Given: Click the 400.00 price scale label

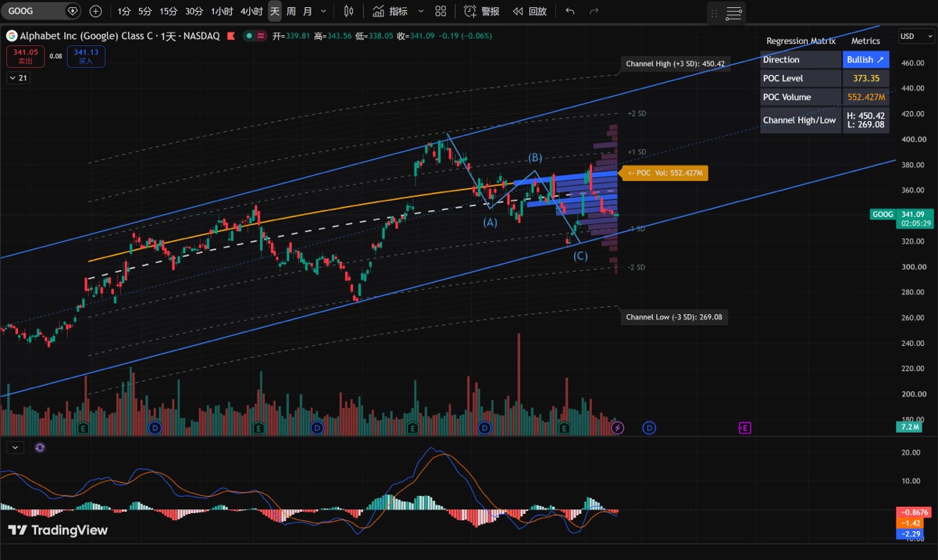Looking at the screenshot, I should tap(913, 139).
